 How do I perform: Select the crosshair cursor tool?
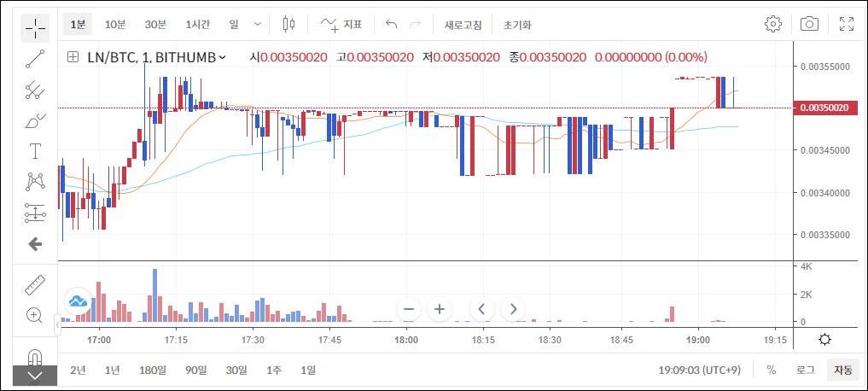click(x=35, y=28)
